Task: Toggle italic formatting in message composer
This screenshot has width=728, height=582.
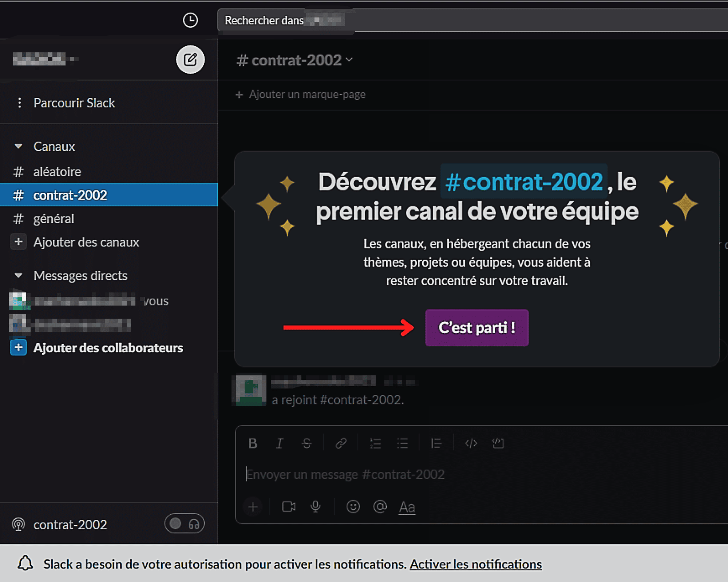Action: click(280, 443)
